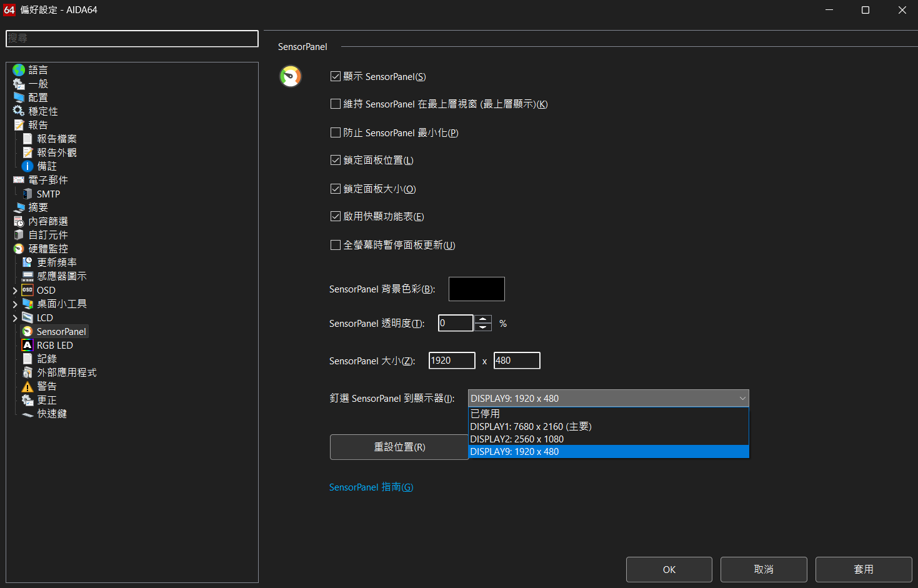Collapse the display selection dropdown arrow
This screenshot has width=918, height=588.
tap(742, 399)
